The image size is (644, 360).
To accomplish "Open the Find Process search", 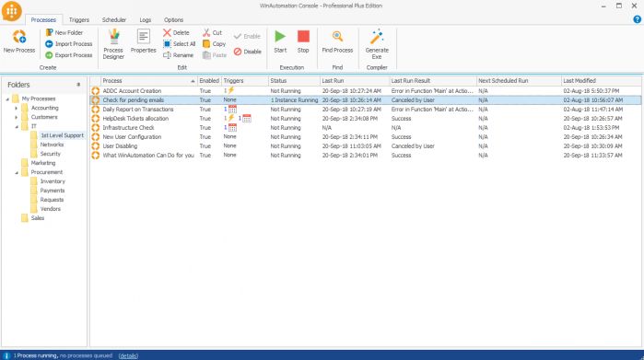I will tap(337, 41).
